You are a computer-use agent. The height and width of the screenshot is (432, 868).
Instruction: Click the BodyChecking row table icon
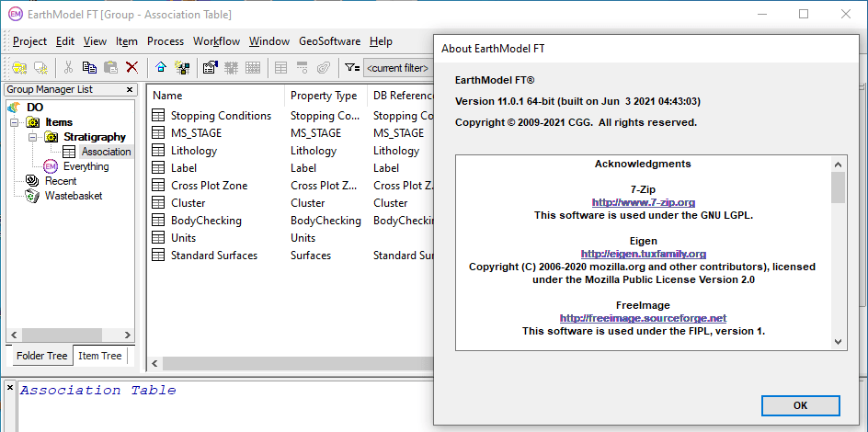point(158,221)
